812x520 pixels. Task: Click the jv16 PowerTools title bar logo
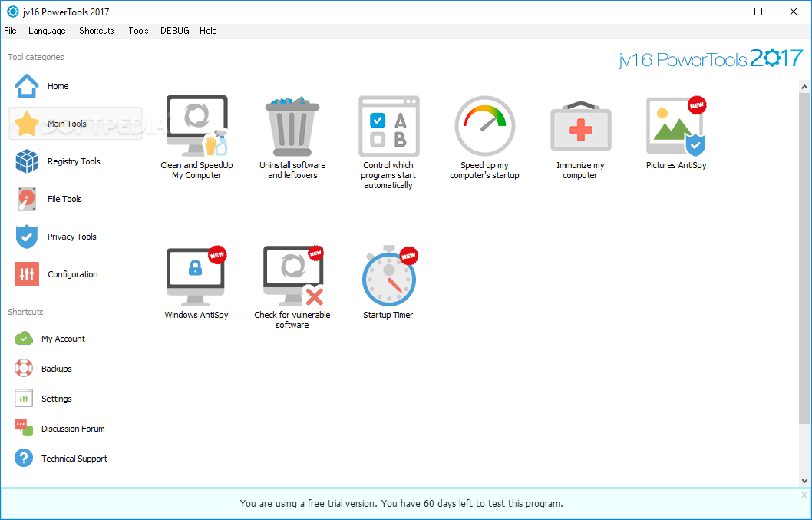click(x=12, y=12)
